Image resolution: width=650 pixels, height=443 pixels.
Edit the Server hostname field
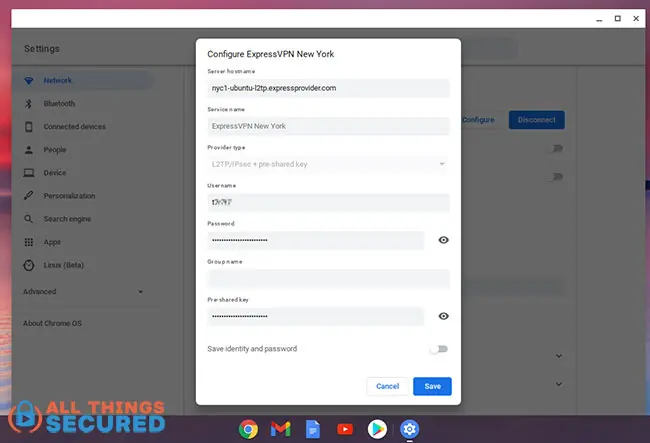328,88
